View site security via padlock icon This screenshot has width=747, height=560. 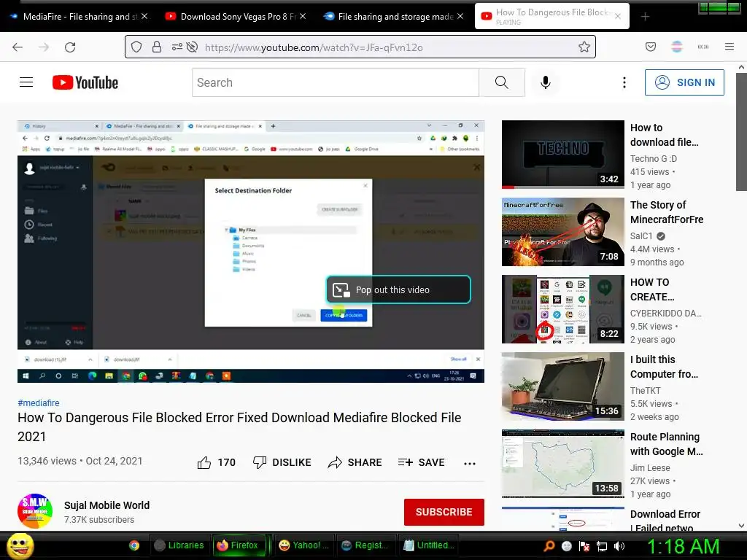tap(157, 47)
